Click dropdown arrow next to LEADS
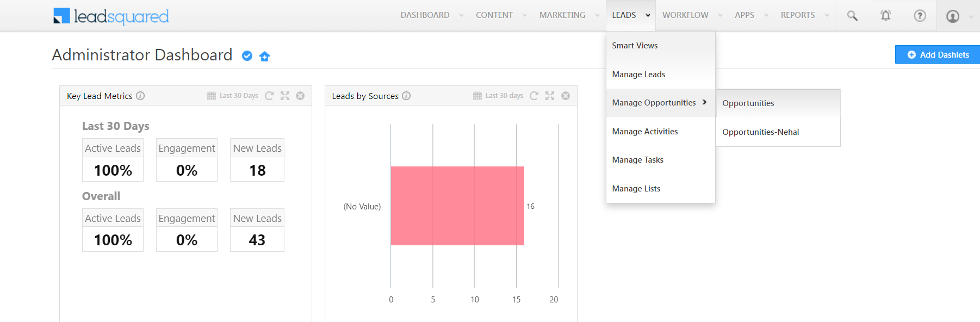 pos(648,15)
